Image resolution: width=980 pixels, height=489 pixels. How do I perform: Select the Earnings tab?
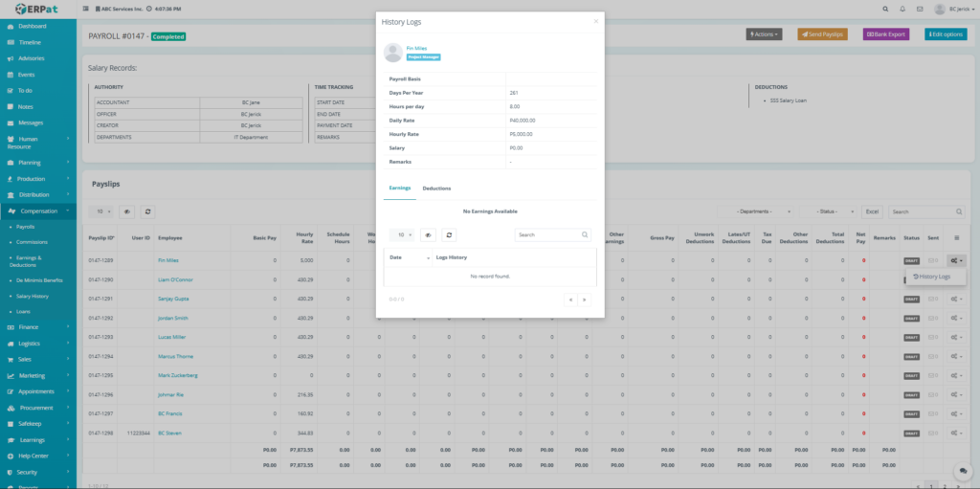point(399,189)
